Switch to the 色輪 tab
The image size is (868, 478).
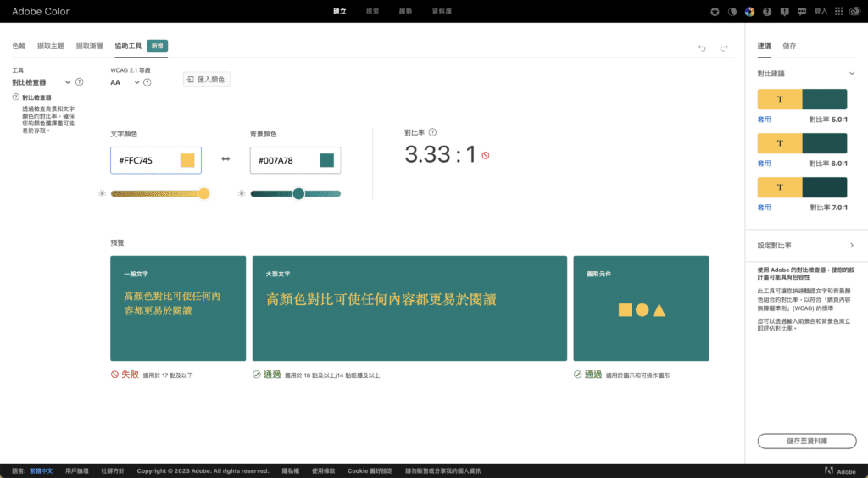(x=19, y=46)
